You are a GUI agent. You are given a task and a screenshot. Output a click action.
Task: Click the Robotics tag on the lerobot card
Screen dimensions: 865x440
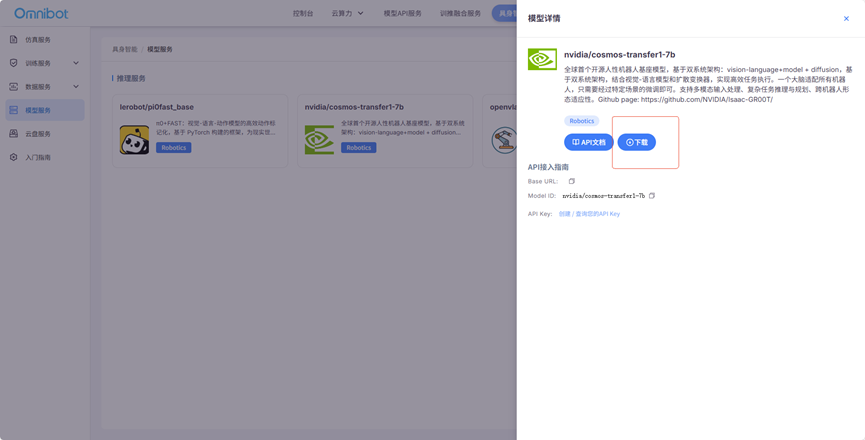coord(174,148)
